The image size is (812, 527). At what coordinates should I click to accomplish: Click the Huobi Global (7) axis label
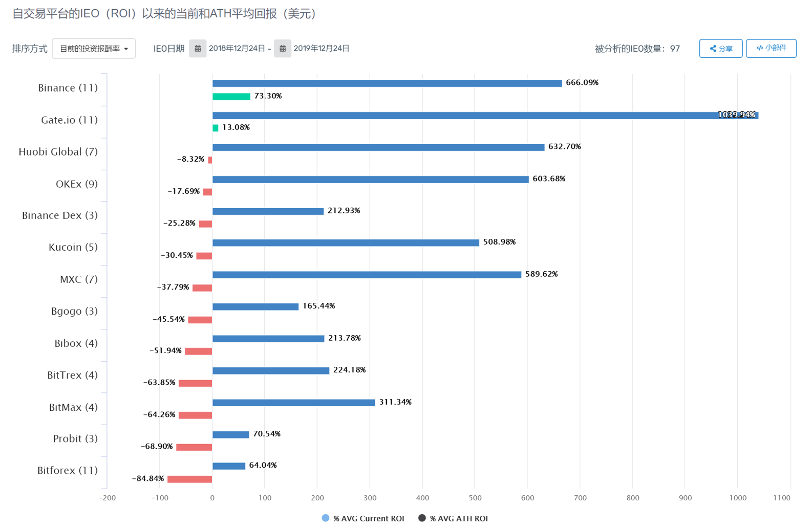58,152
